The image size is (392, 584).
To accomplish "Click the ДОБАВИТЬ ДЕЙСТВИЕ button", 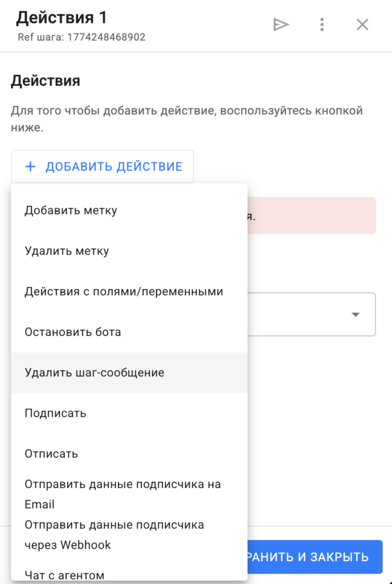I will tap(103, 167).
